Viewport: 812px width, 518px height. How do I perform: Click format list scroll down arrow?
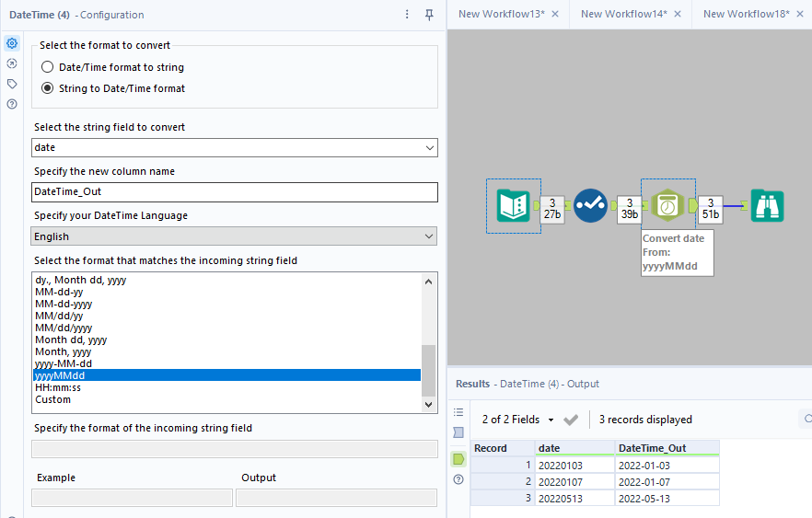coord(428,404)
